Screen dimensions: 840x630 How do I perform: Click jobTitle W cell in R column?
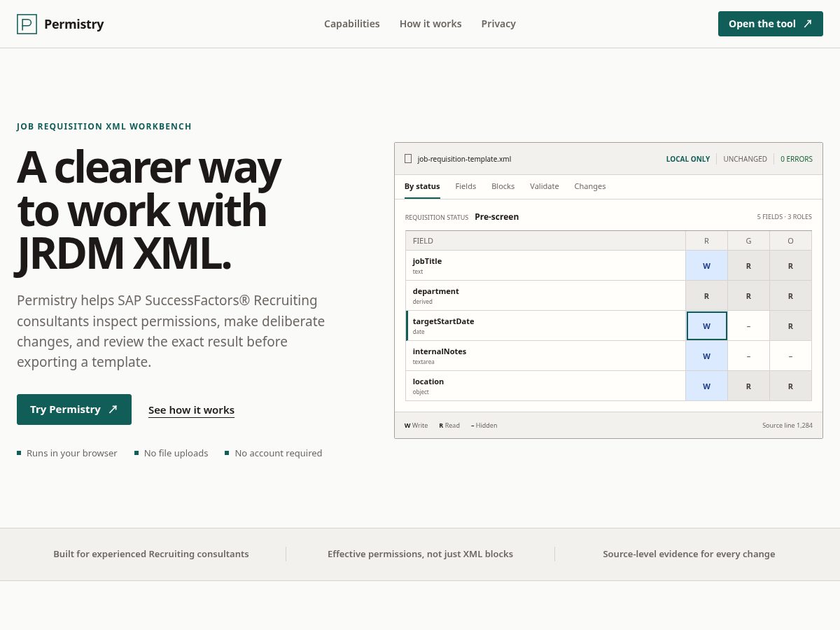tap(706, 265)
